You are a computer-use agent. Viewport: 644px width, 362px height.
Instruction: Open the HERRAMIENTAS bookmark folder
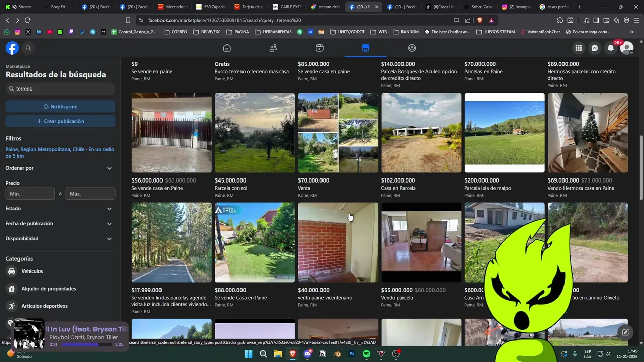tap(273, 32)
